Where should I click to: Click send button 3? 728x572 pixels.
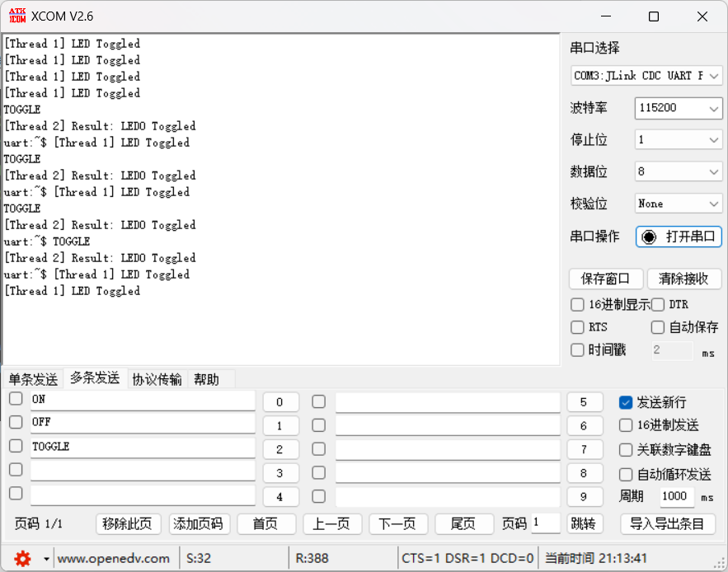click(x=280, y=473)
